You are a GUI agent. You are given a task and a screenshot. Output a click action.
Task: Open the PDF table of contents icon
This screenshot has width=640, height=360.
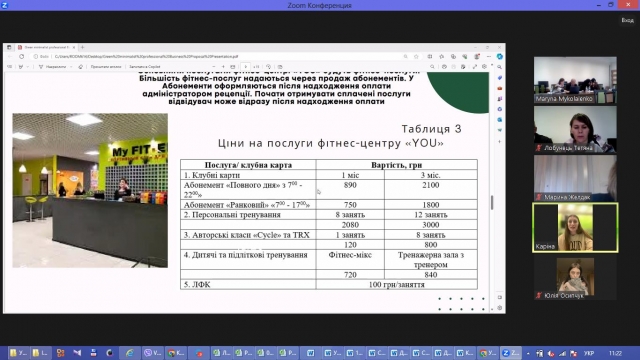point(9,67)
